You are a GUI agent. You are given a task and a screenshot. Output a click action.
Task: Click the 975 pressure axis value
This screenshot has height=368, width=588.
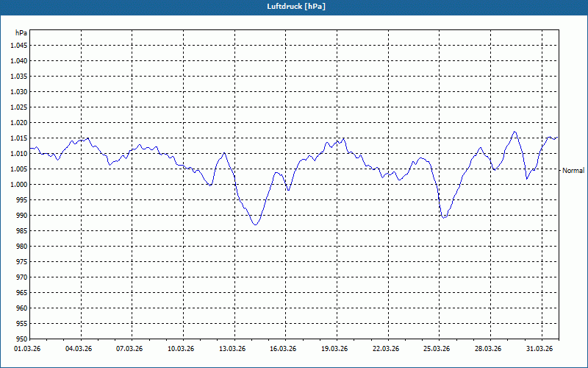(x=22, y=262)
